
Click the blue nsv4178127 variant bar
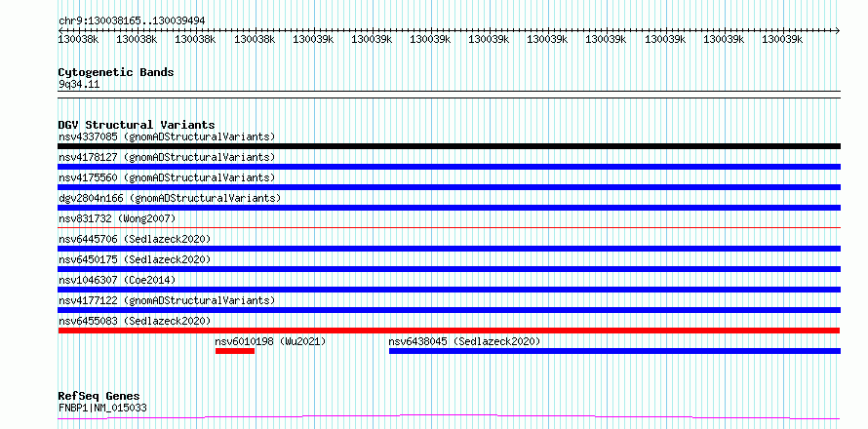[449, 167]
